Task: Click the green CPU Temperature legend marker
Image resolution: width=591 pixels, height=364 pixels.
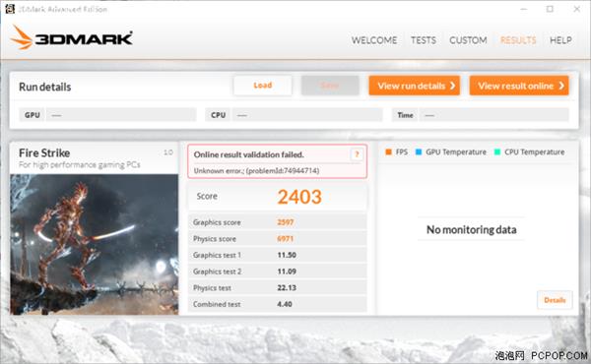Action: (497, 152)
